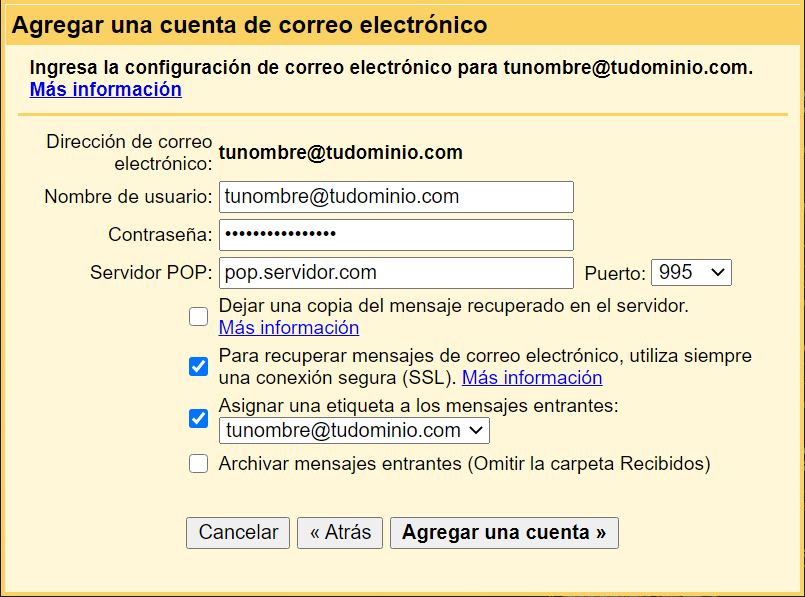
Task: Go back with the « Atrás button
Action: pos(340,533)
